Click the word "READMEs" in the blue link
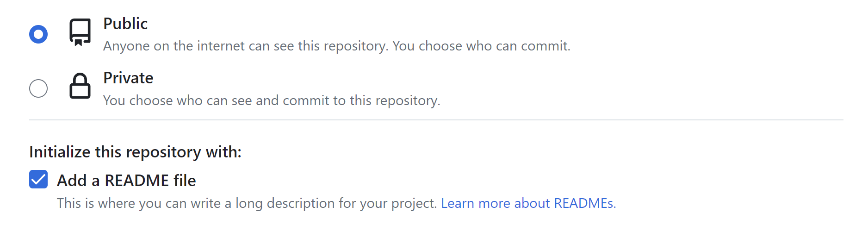The width and height of the screenshot is (868, 225). (x=584, y=203)
